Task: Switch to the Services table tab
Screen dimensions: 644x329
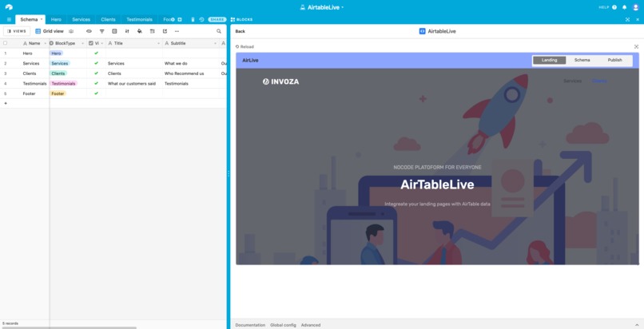Action: point(81,20)
